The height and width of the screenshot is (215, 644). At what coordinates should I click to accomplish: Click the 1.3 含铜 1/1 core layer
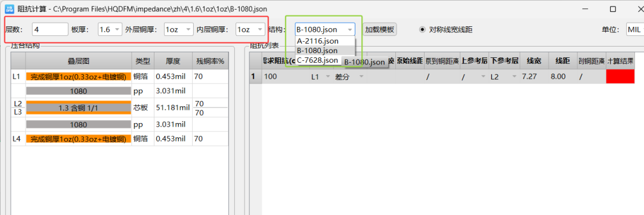79,107
